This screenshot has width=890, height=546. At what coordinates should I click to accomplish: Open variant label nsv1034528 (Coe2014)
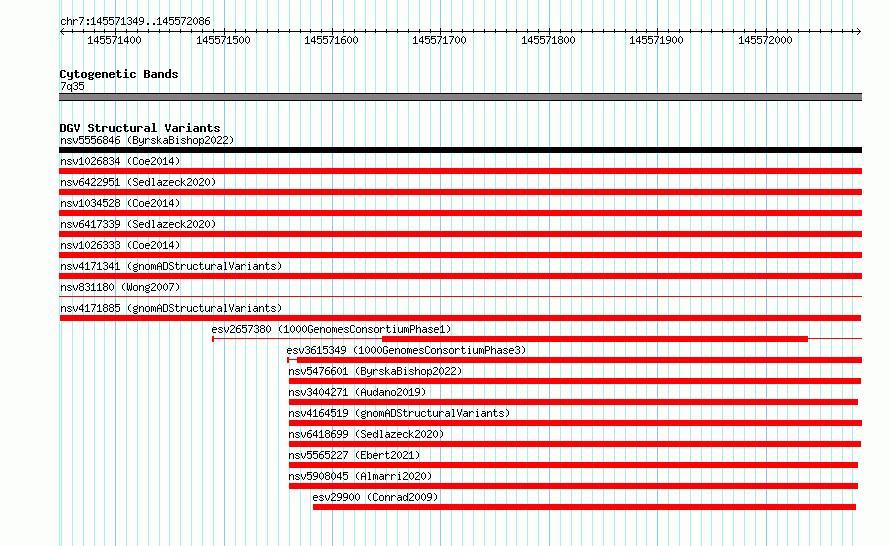[120, 203]
